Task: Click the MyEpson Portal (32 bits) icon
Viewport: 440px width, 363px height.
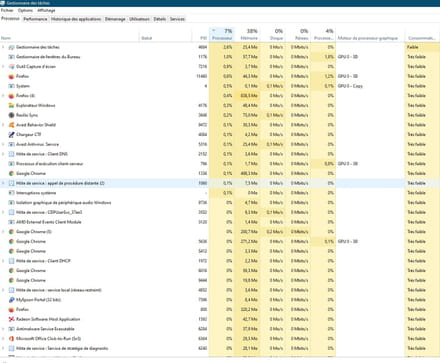Action: (x=11, y=300)
